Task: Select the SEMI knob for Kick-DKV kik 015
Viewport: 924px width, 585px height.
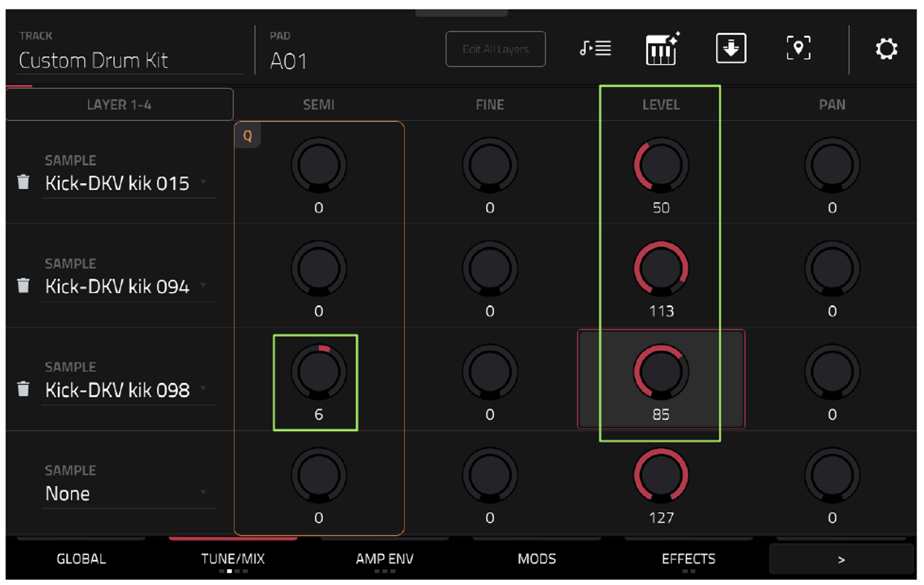Action: (x=318, y=165)
